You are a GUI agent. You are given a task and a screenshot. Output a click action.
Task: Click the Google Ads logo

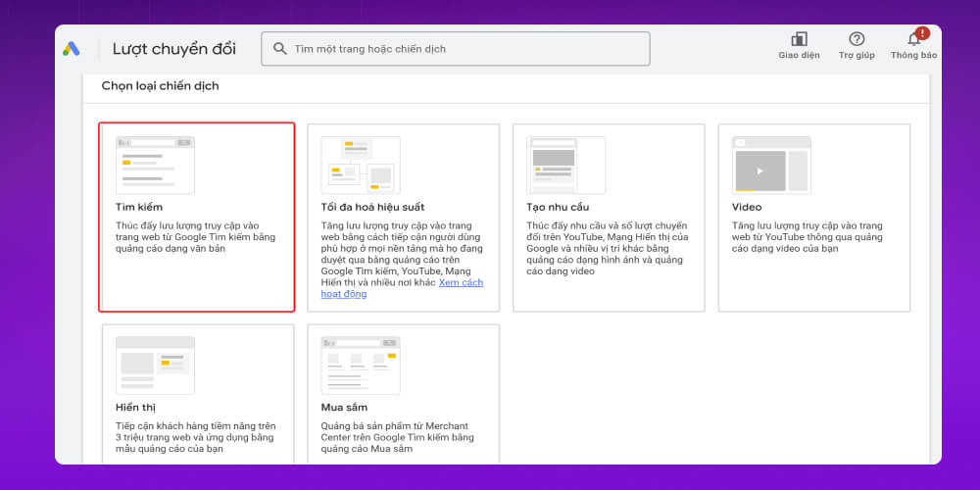point(72,49)
